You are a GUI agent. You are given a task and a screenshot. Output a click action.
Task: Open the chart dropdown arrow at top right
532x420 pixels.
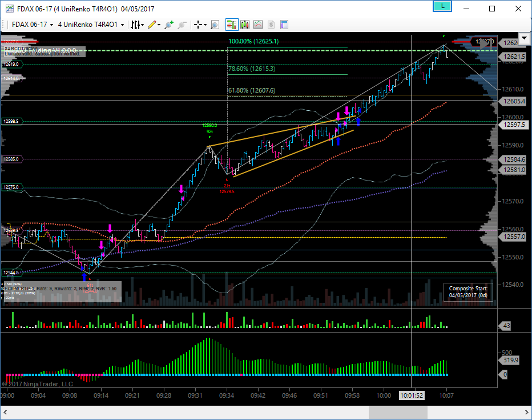click(524, 38)
